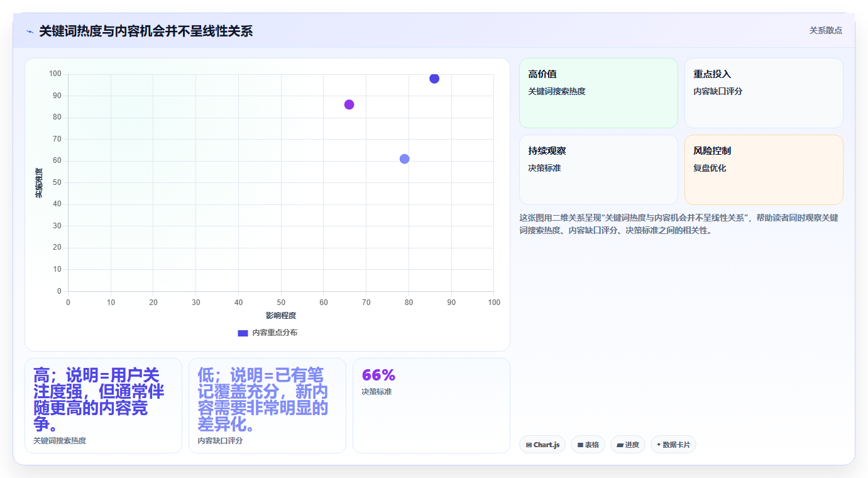The height and width of the screenshot is (478, 868).
Task: Click the 实施难度 y-axis title
Action: [39, 183]
